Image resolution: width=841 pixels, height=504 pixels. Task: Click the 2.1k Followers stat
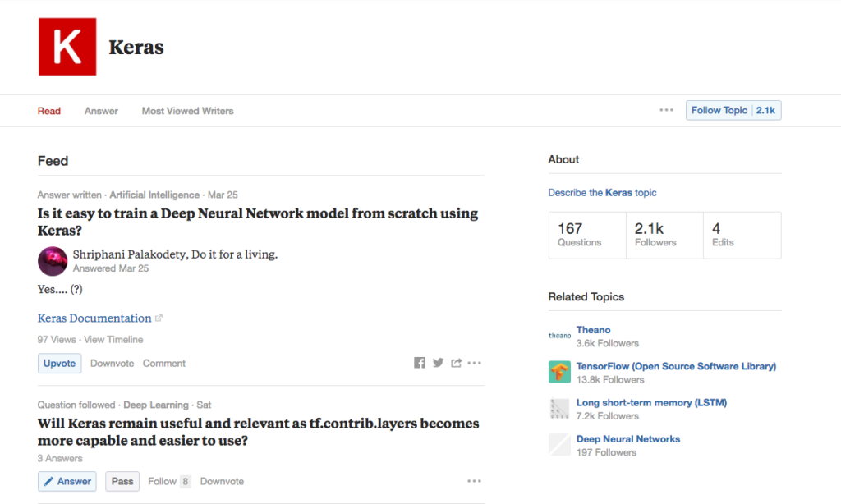coord(664,236)
